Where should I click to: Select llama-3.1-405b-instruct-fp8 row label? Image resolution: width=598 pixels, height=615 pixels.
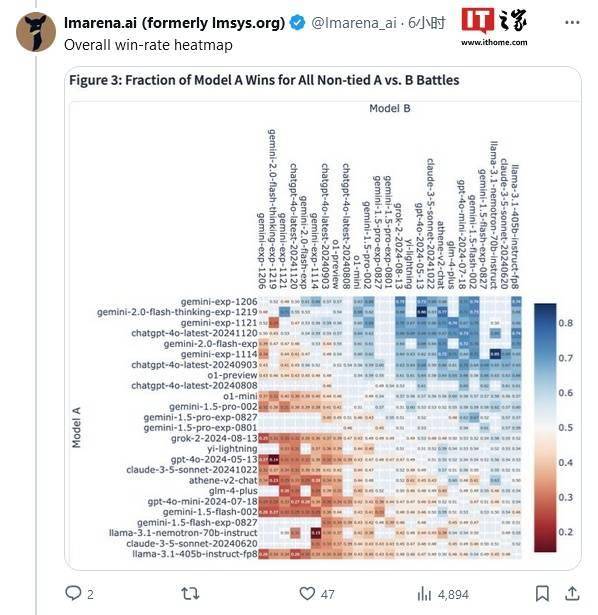195,554
